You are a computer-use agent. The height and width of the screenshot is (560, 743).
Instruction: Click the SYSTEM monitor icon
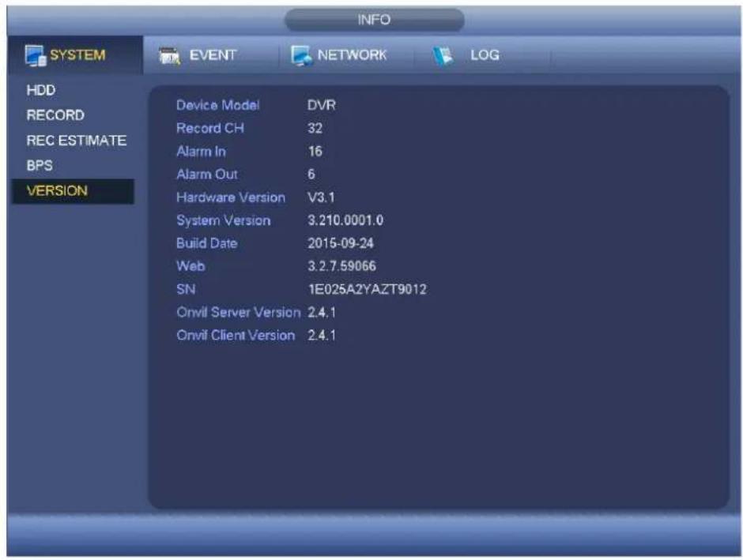click(36, 56)
